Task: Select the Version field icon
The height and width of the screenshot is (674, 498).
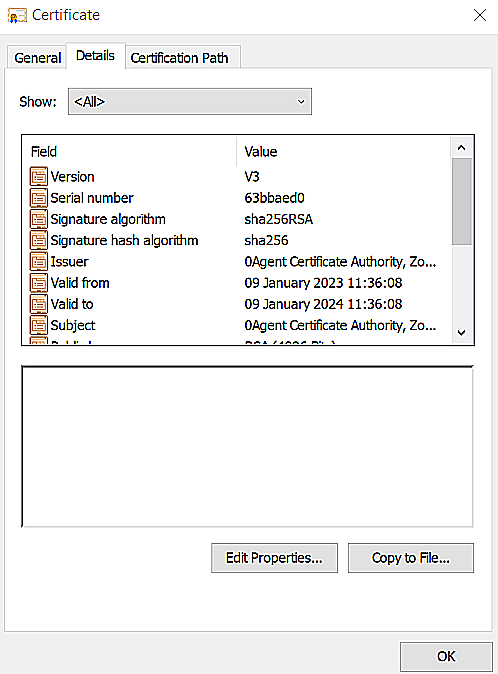Action: pyautogui.click(x=39, y=177)
